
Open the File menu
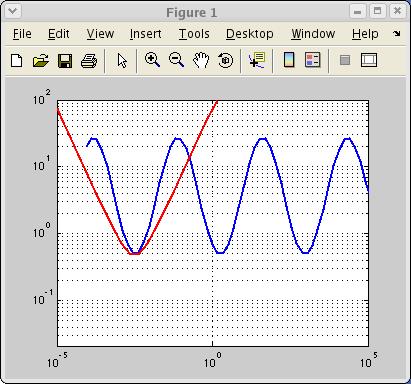coord(22,34)
